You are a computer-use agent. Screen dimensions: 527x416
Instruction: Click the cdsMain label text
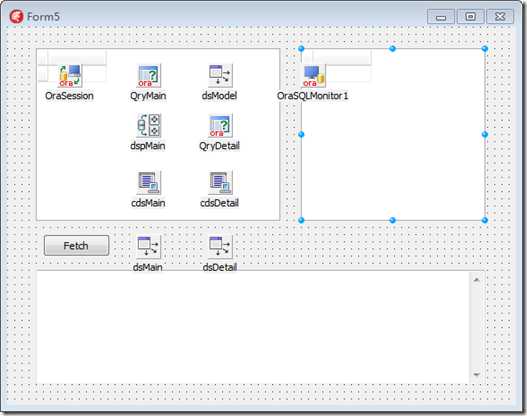pos(148,203)
